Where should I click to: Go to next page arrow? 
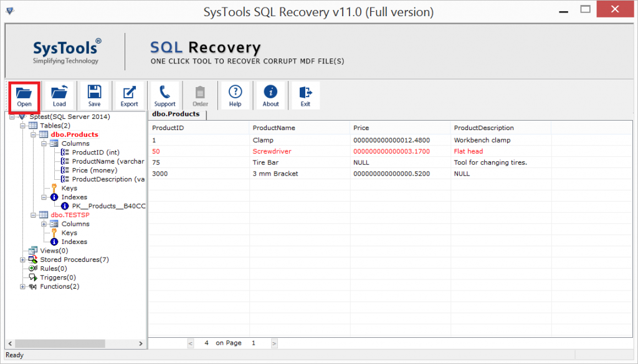tap(274, 343)
